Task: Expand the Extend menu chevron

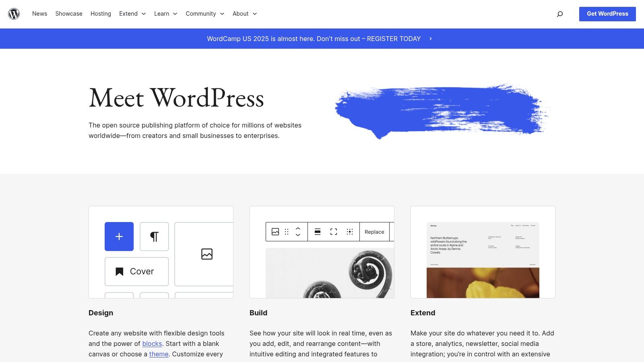Action: (144, 14)
